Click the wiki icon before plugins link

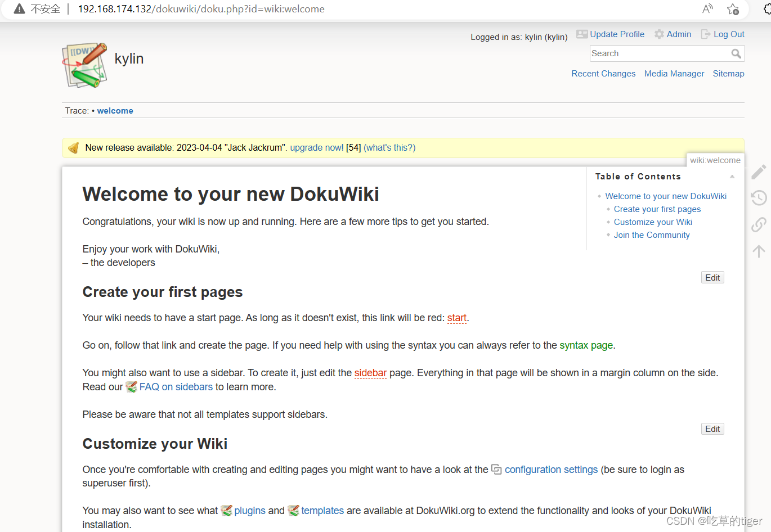click(226, 511)
